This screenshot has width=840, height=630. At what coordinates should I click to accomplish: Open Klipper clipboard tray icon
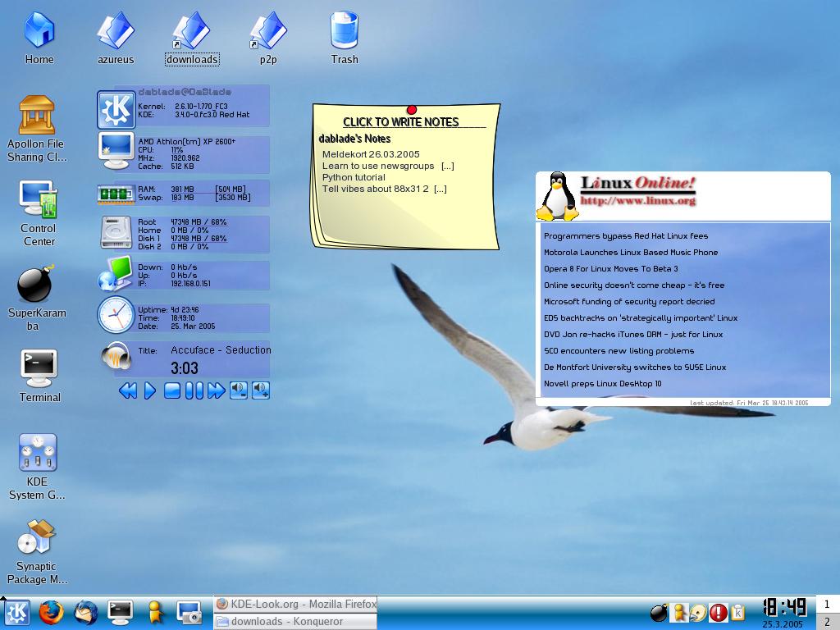tap(737, 612)
